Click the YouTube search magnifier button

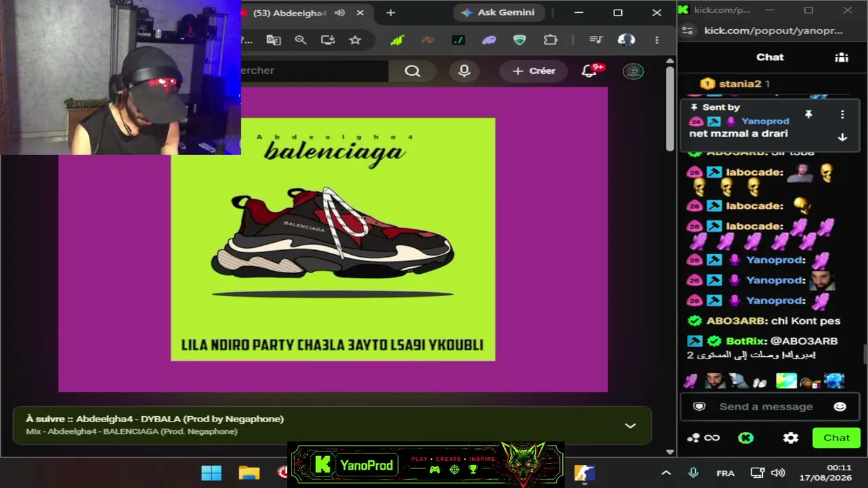point(412,70)
